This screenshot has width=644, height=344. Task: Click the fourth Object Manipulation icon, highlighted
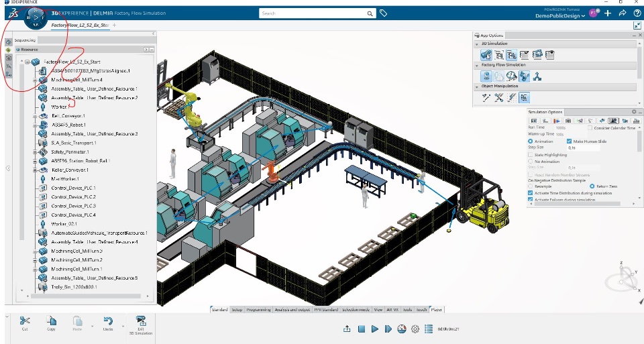tap(524, 97)
